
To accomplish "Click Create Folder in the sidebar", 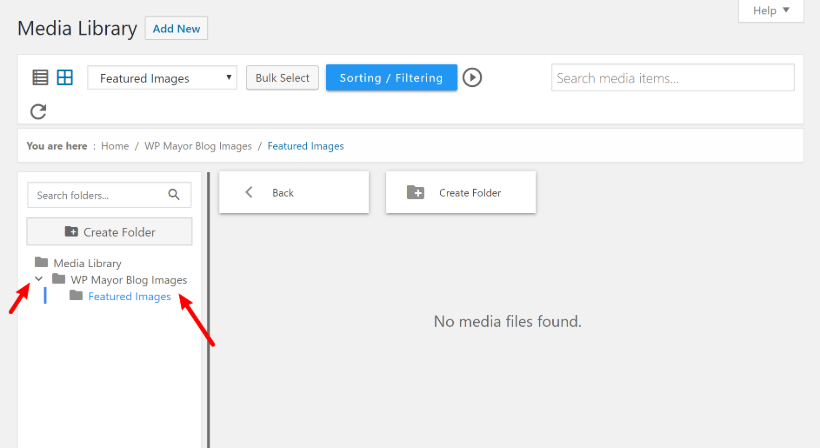I will coord(109,232).
